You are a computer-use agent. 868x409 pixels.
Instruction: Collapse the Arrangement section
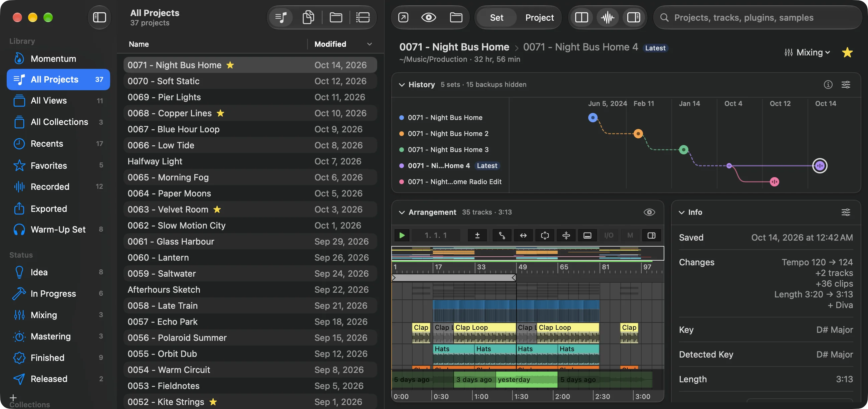click(x=402, y=213)
